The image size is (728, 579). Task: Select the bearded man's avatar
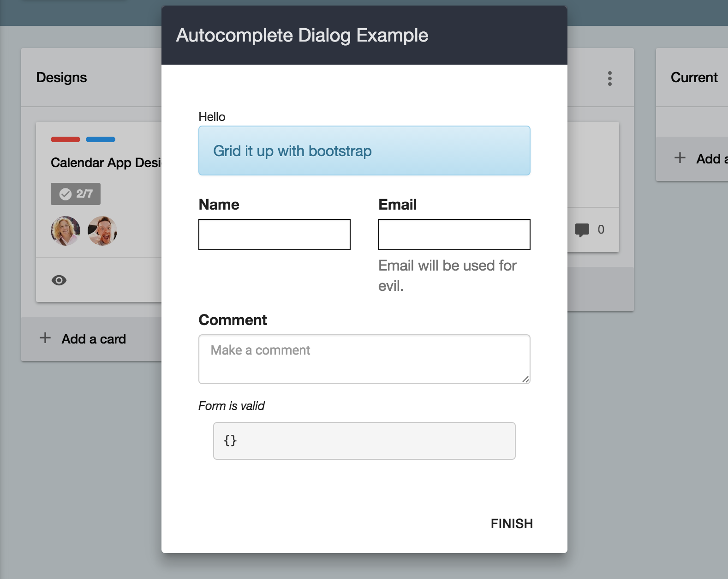102,231
